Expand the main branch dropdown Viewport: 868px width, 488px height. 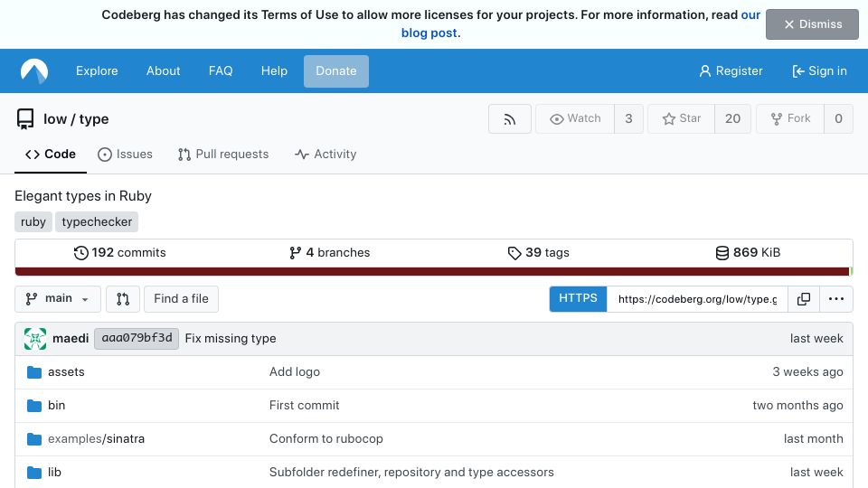point(58,299)
